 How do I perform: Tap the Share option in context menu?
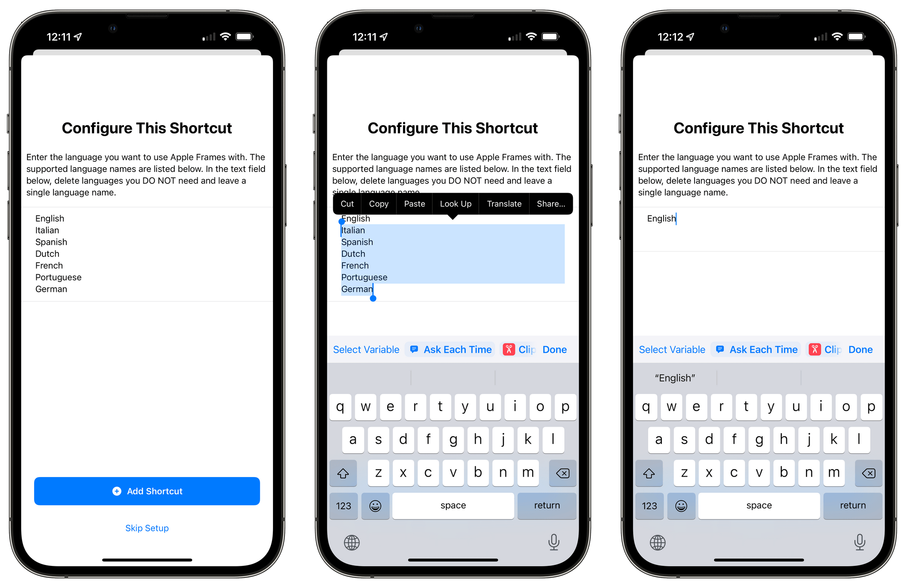click(551, 202)
